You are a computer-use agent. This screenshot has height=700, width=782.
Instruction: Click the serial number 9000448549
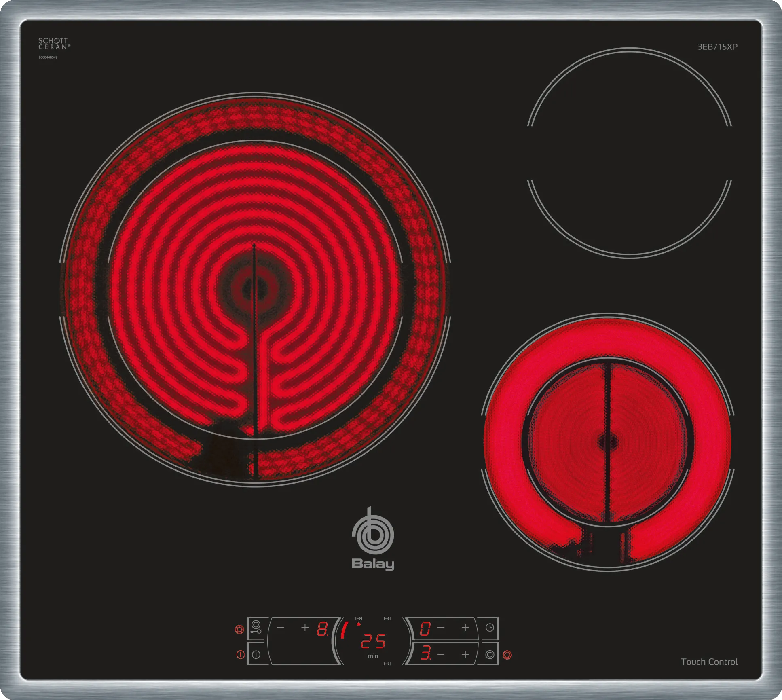click(x=48, y=57)
